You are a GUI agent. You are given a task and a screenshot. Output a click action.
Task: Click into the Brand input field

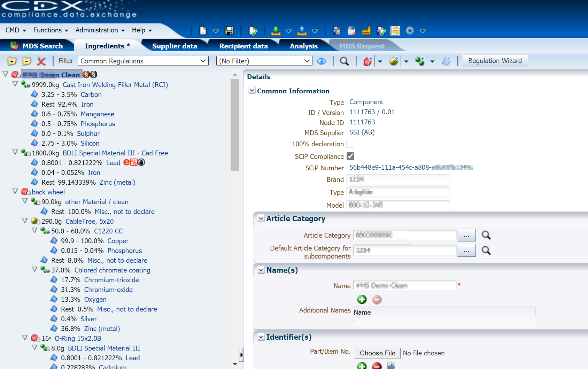pyautogui.click(x=398, y=179)
